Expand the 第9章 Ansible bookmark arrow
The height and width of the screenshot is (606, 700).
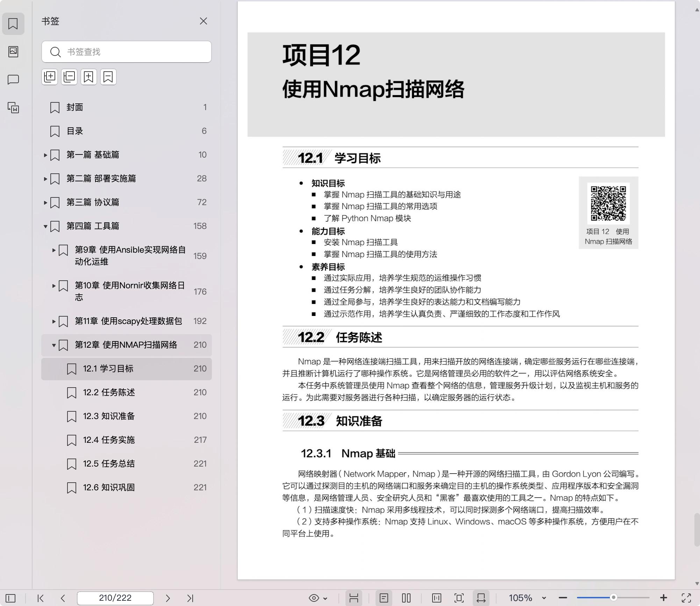tap(54, 250)
